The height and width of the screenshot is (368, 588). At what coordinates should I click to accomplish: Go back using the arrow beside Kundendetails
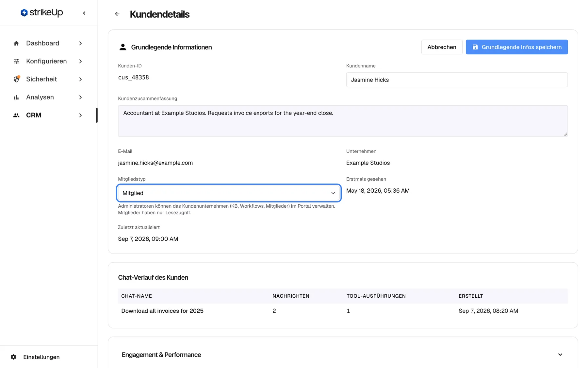117,14
